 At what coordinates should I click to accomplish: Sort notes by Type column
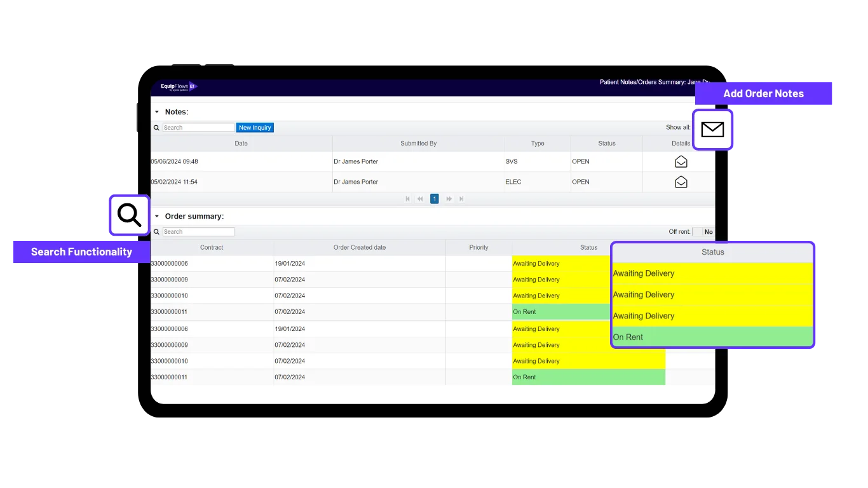point(538,144)
